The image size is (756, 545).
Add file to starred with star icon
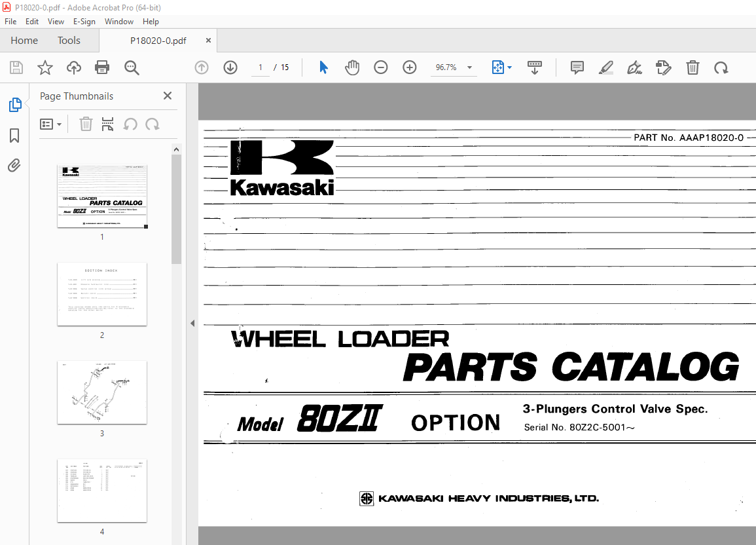coord(45,67)
